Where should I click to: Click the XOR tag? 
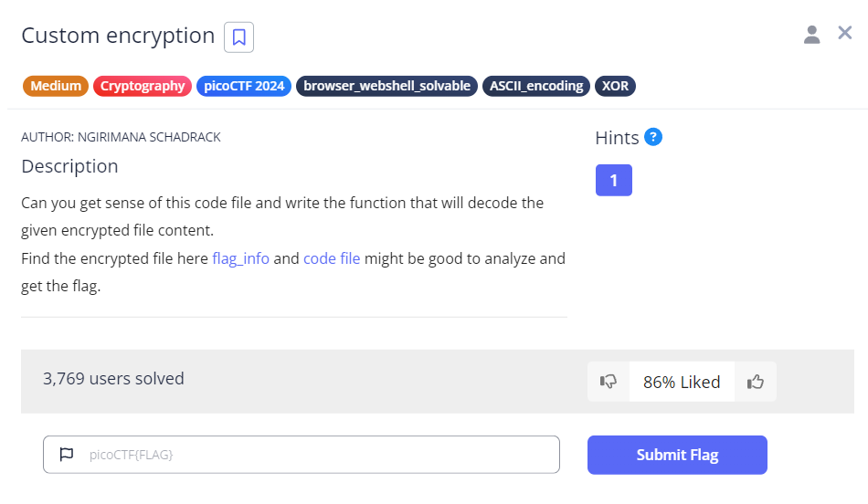click(615, 86)
